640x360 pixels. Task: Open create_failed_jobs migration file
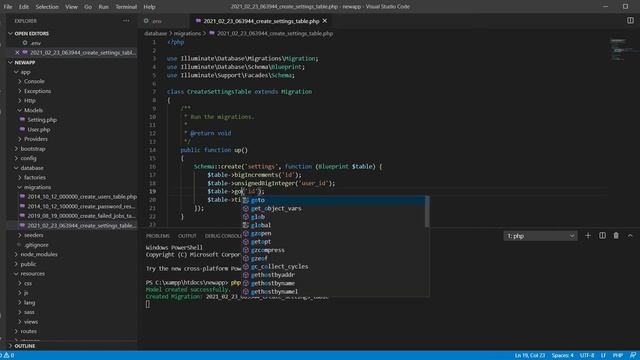(x=81, y=216)
